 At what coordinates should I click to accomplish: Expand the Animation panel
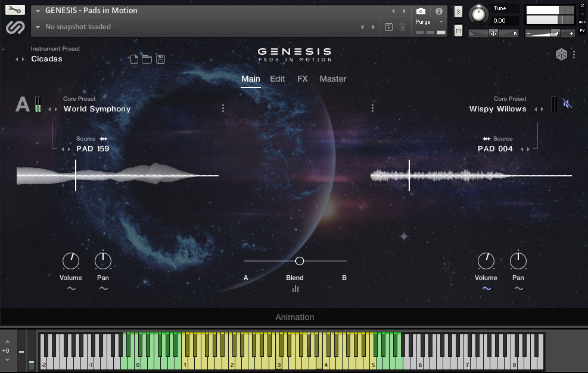point(294,317)
